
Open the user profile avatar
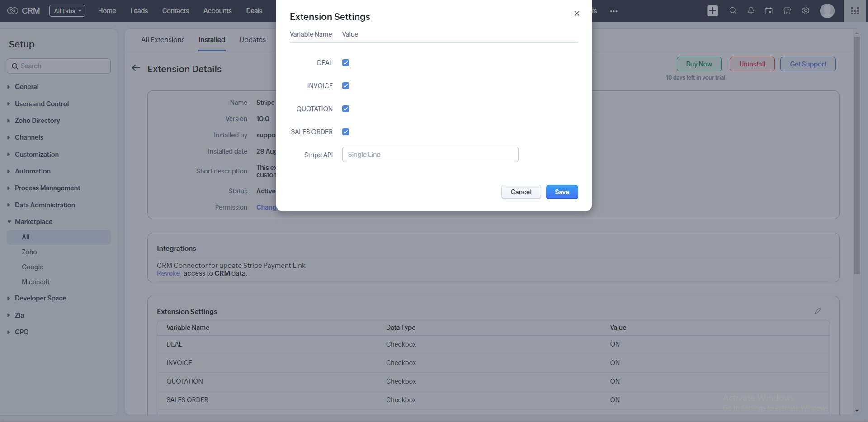click(x=827, y=11)
